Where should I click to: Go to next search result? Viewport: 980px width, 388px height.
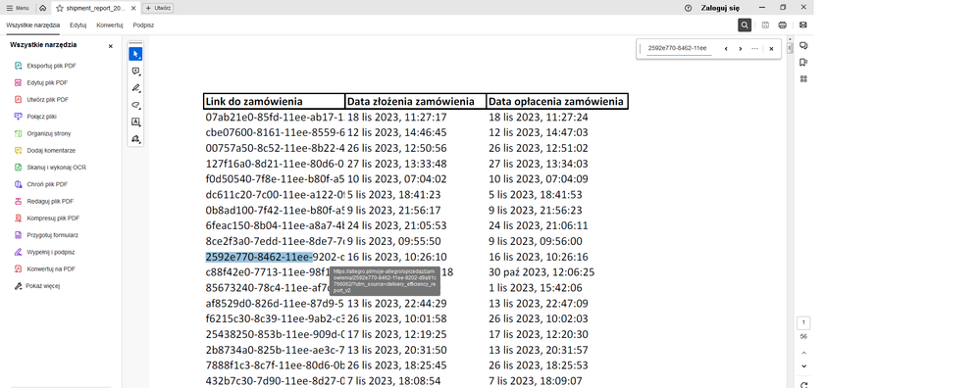point(740,49)
